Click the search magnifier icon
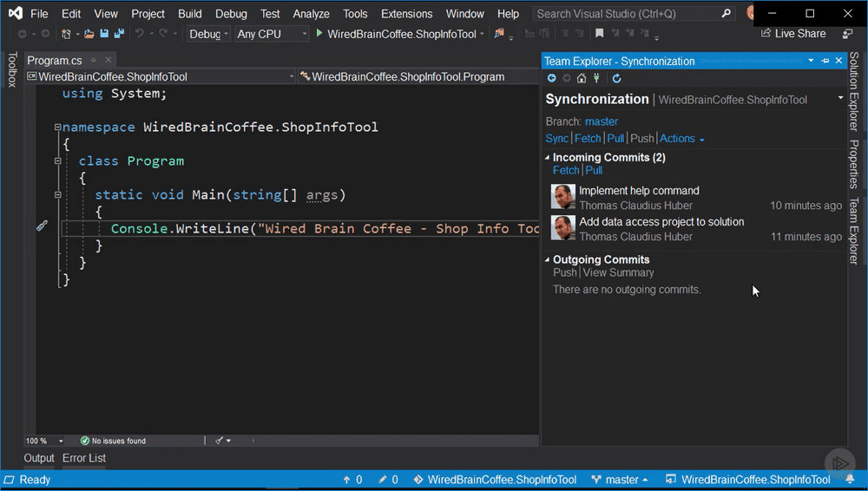 tap(726, 13)
